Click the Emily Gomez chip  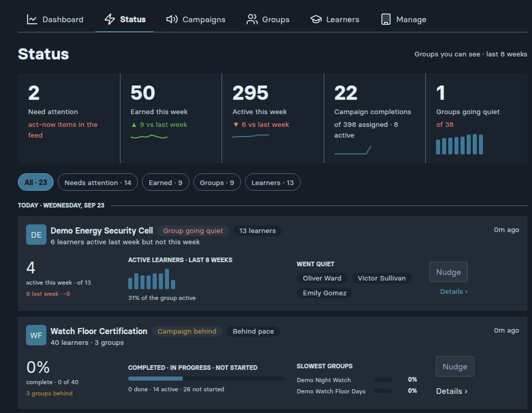click(325, 293)
